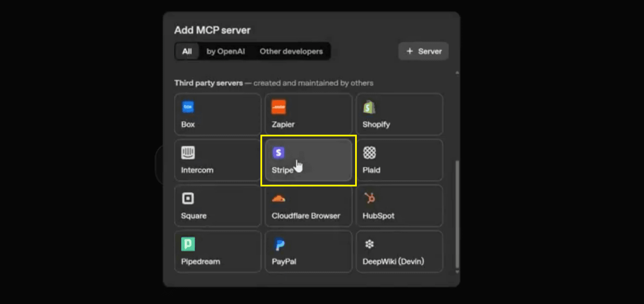Click the server list scrollbar thumb
Image resolution: width=644 pixels, height=304 pixels.
(x=457, y=214)
